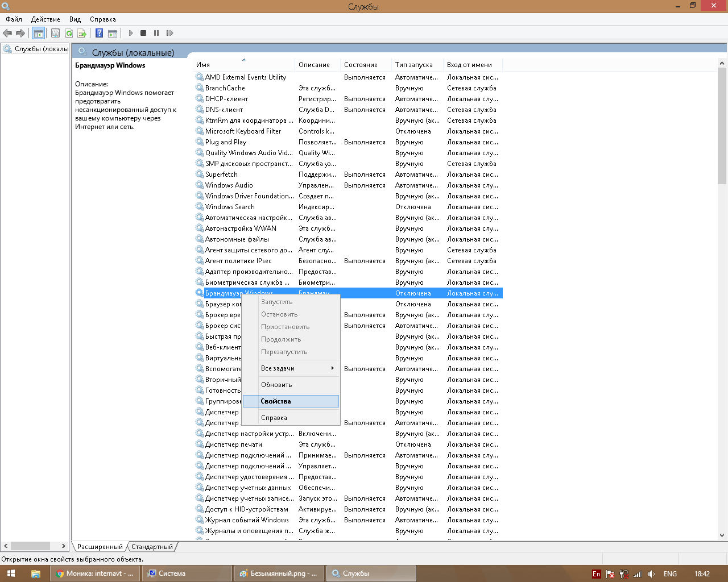728x582 pixels.
Task: Click the show/hide action pane toolbar icon
Action: coord(113,33)
